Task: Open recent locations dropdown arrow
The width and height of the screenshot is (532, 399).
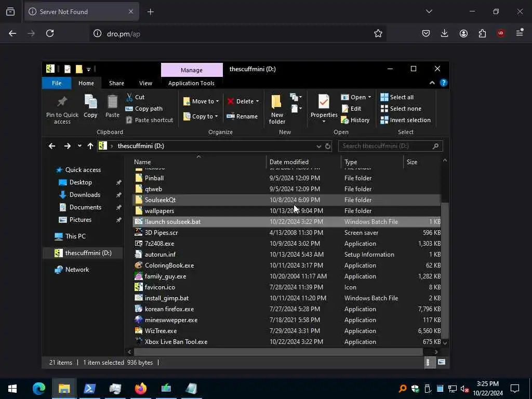Action: tap(79, 146)
